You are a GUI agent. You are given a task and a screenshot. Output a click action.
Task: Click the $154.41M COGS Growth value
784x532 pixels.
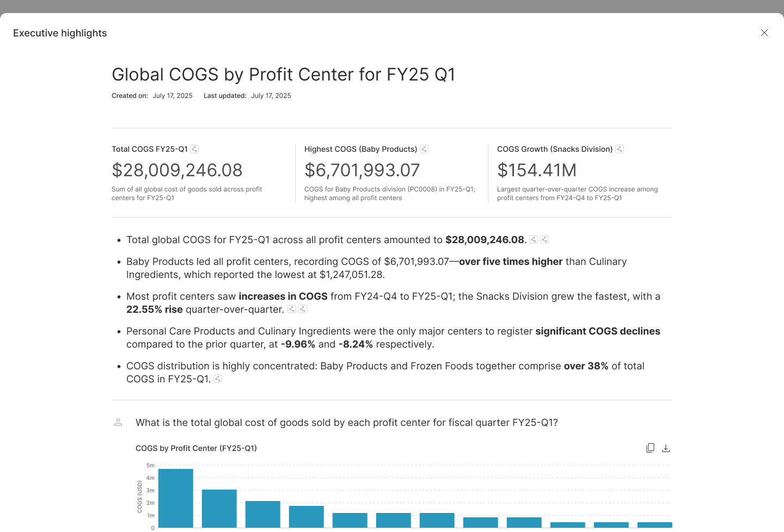pos(536,170)
